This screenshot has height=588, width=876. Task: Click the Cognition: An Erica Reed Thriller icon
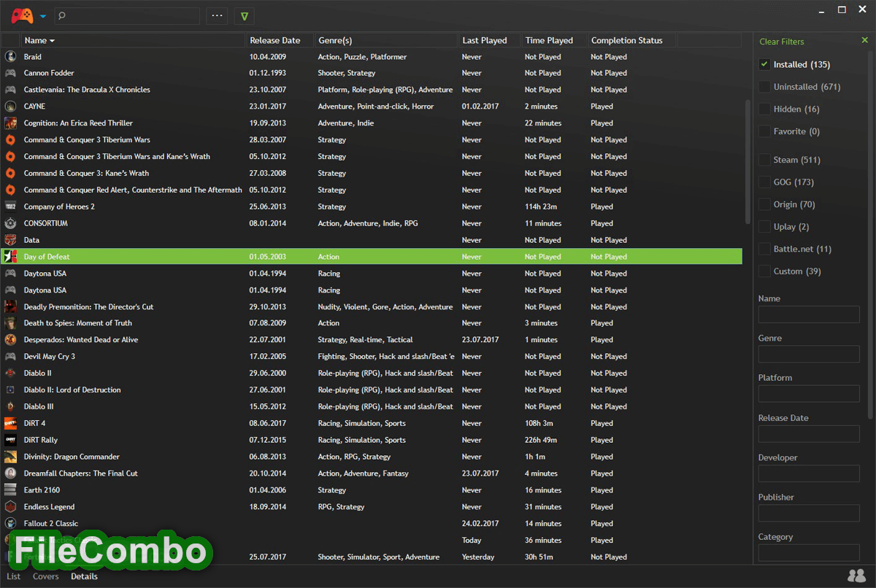point(10,123)
